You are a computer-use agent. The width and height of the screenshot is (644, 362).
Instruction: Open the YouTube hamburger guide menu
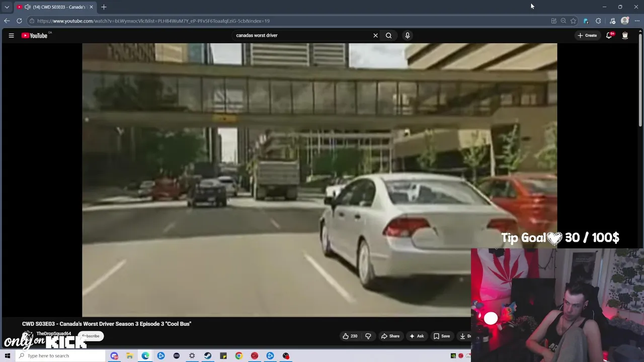11,35
